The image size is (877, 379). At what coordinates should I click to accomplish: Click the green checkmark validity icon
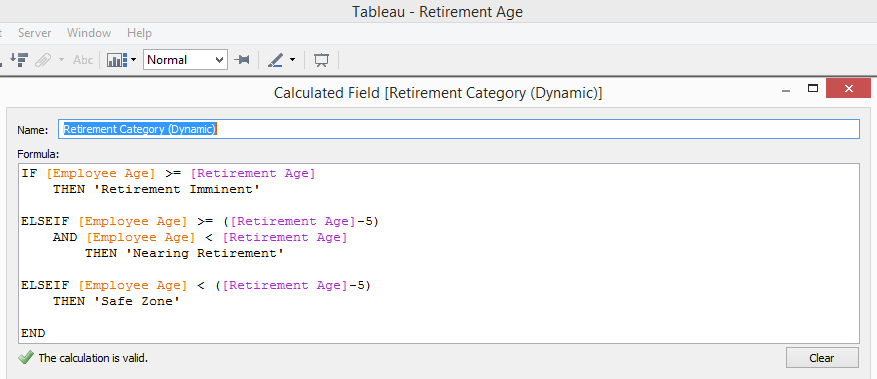[x=26, y=358]
